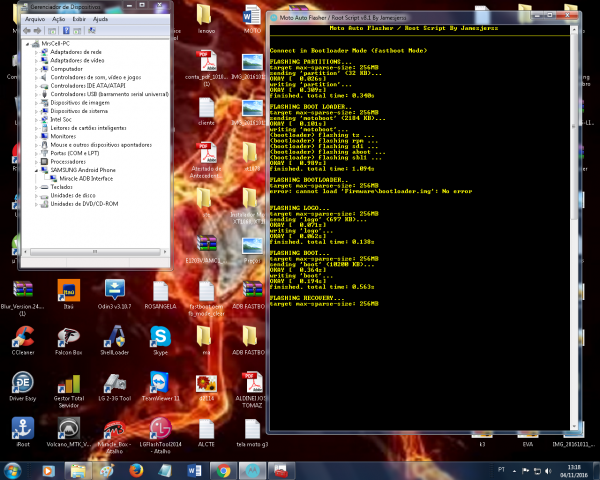Open the Arquivo menu in Device Manager
The height and width of the screenshot is (480, 600).
click(35, 19)
